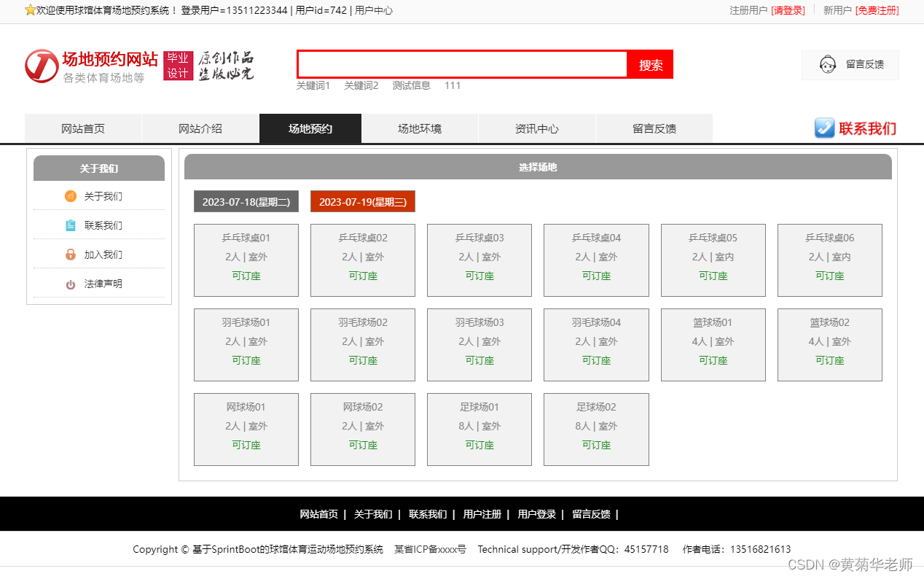Select the blue clipboard icon for 联系我们

[70, 225]
